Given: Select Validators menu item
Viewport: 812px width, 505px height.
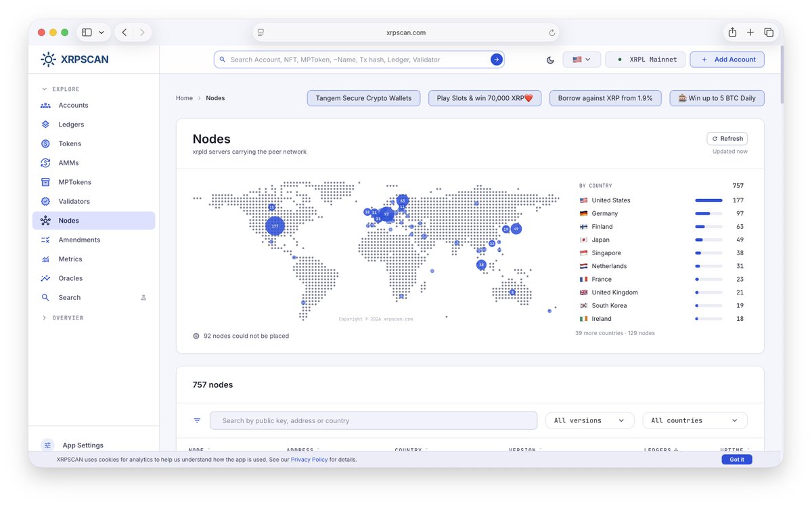Looking at the screenshot, I should click(x=93, y=201).
